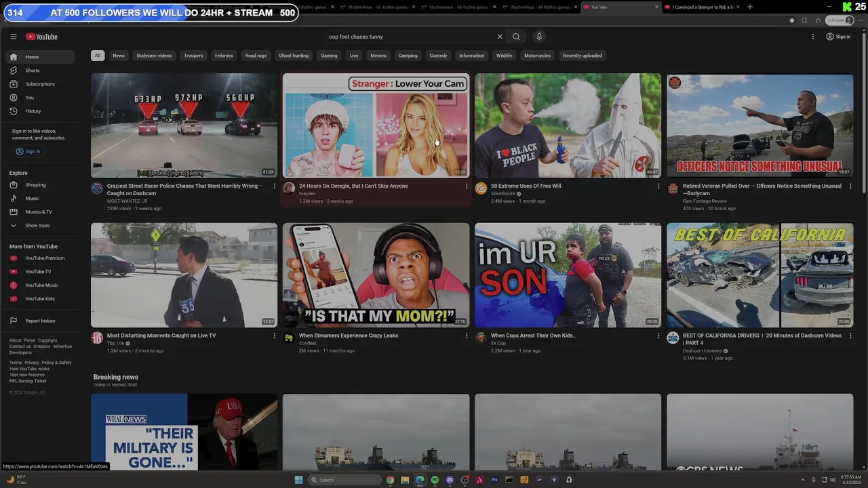The width and height of the screenshot is (868, 488).
Task: Open YouTube TV link
Action: 39,272
